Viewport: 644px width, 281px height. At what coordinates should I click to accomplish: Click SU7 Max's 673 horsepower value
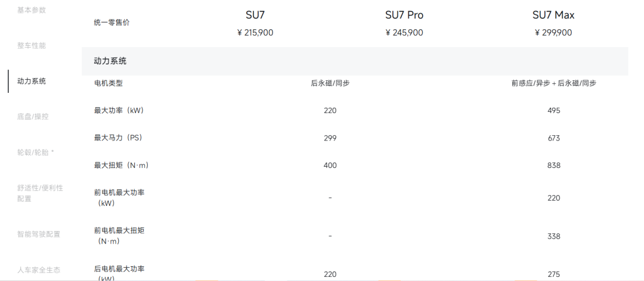click(553, 138)
